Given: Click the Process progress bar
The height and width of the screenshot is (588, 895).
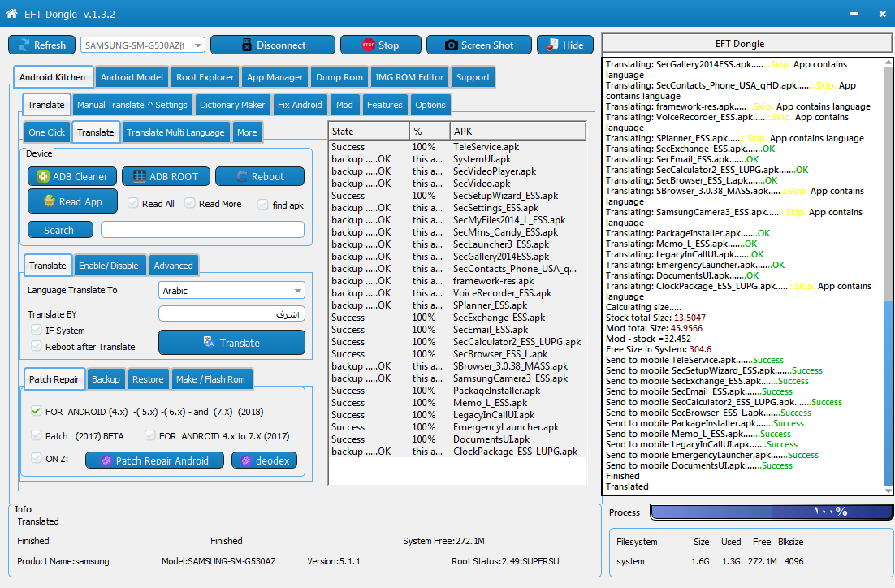Looking at the screenshot, I should (771, 512).
